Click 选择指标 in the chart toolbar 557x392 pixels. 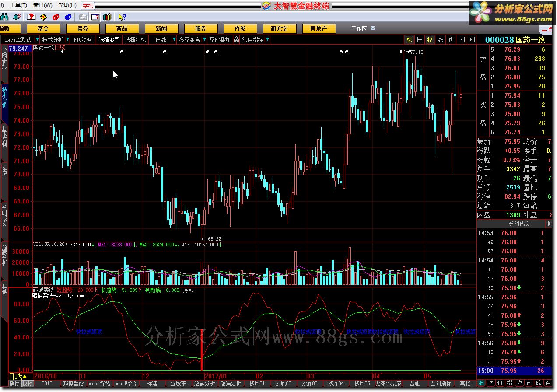point(136,40)
